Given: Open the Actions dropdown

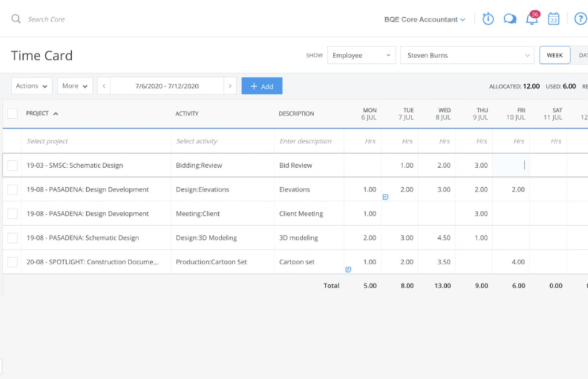Looking at the screenshot, I should tap(32, 86).
